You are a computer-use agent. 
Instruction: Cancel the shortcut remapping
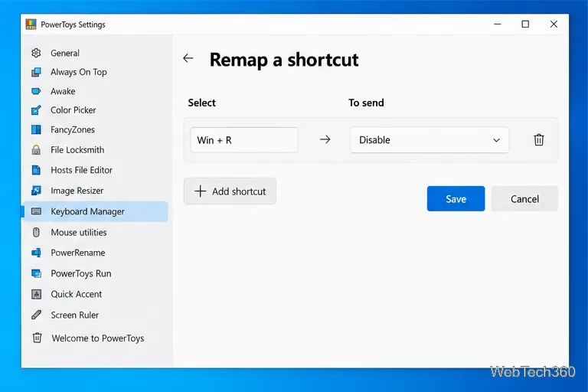[x=524, y=198]
